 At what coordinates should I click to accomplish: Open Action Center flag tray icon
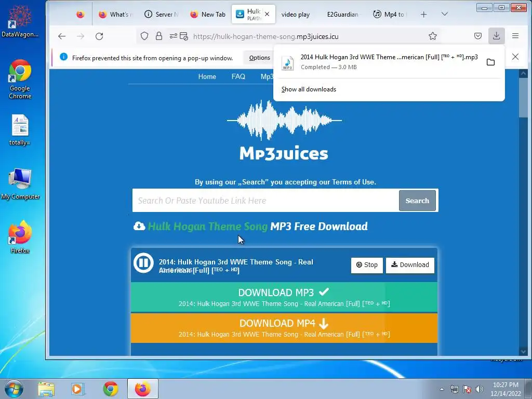tap(467, 389)
